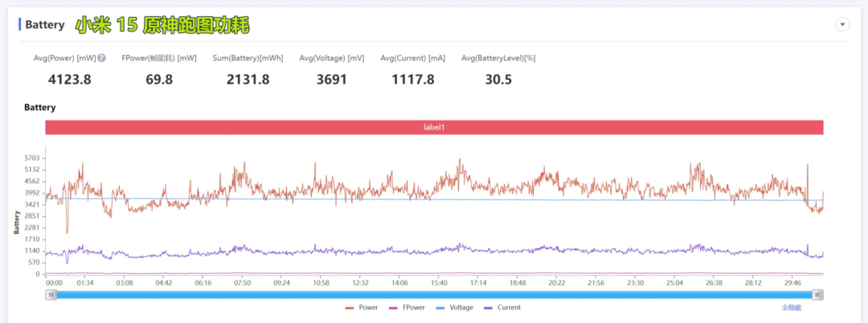Click the Battery panel title heading
Screen dimensions: 868x323
coord(45,25)
